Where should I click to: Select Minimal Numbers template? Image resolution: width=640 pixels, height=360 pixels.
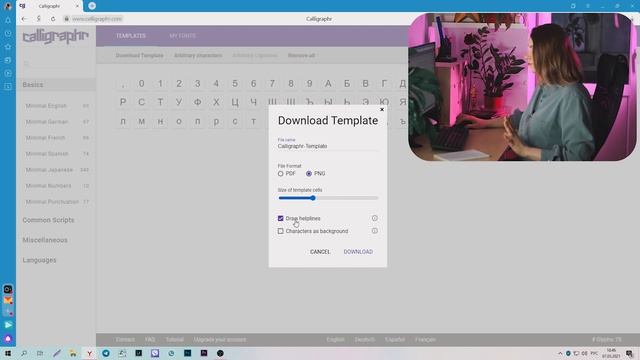pyautogui.click(x=56, y=186)
